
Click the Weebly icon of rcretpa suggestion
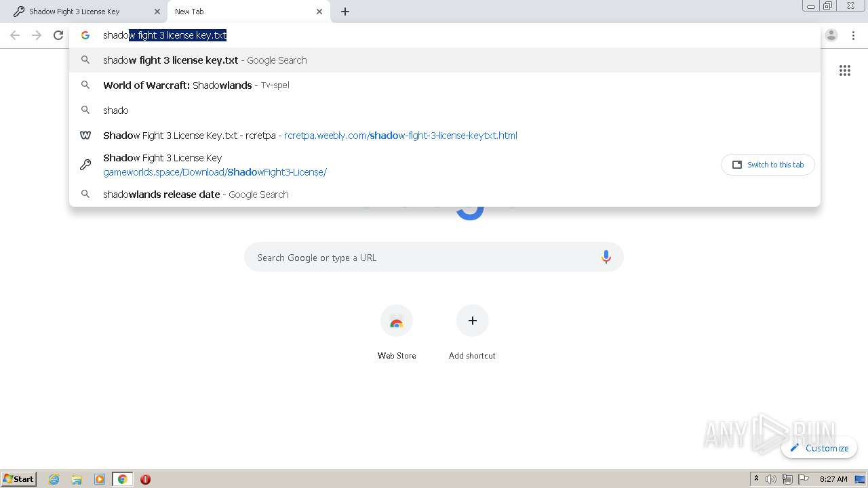[x=85, y=136]
